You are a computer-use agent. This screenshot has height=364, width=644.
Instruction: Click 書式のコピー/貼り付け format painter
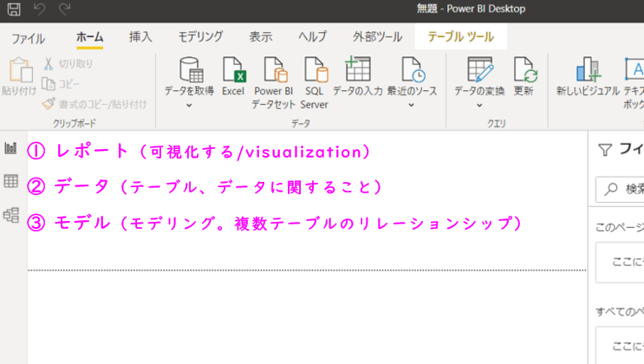click(94, 104)
